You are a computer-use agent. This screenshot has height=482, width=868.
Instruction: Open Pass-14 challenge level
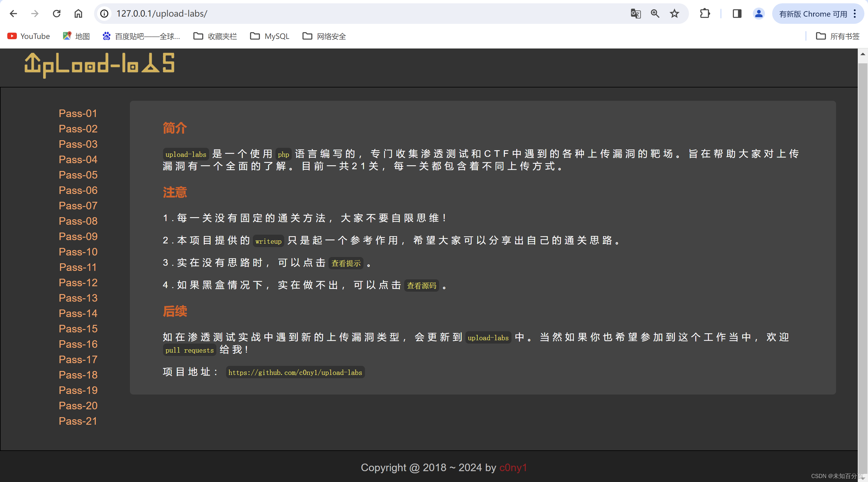coord(78,313)
